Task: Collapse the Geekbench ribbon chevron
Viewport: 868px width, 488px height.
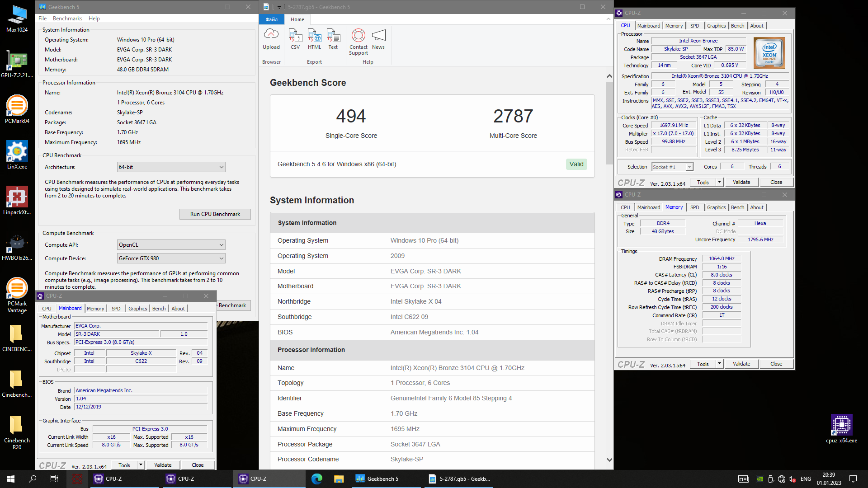Action: [x=609, y=19]
